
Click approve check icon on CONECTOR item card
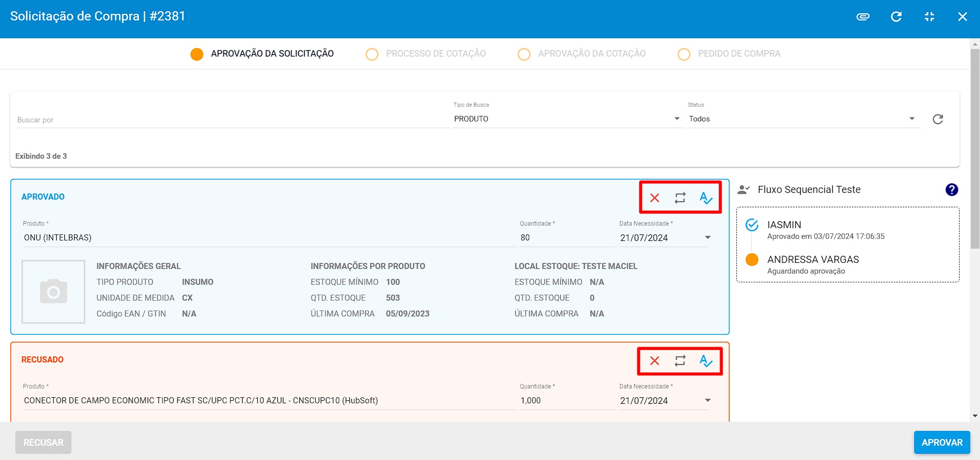coord(706,361)
